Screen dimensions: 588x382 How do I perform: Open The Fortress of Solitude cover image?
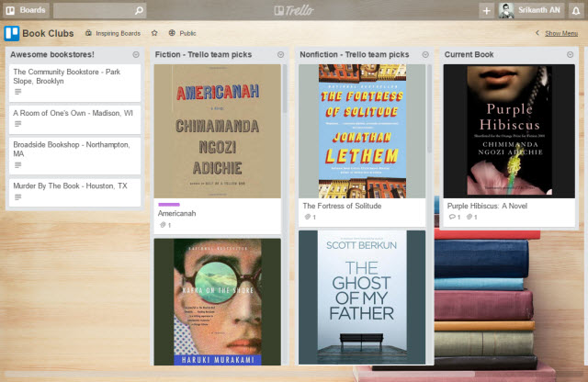coord(362,131)
